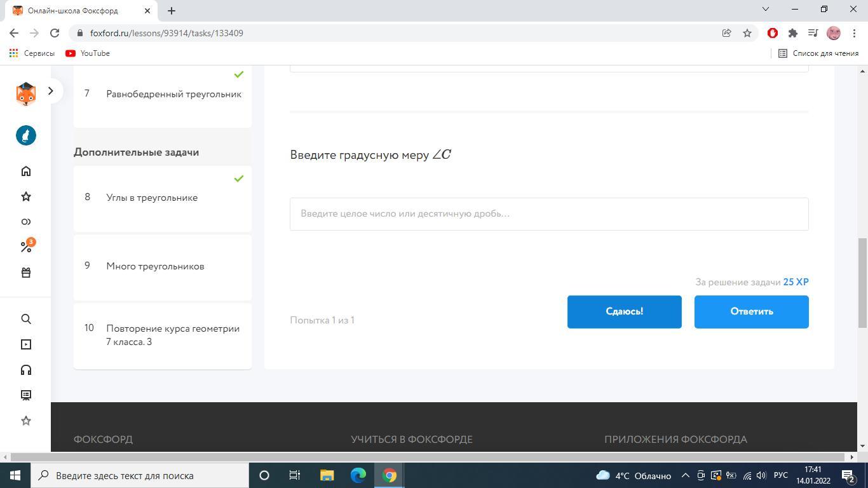
Task: Click the ФОКСФОРД footer heading
Action: 103,439
